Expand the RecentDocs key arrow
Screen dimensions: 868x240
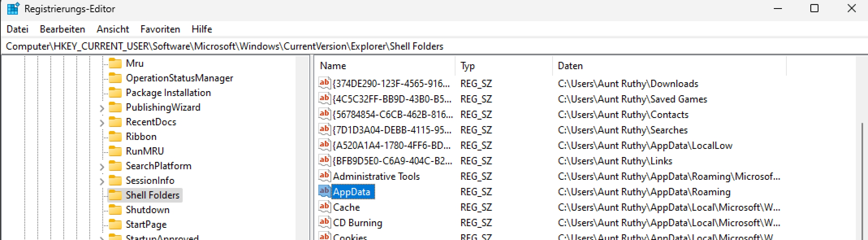pyautogui.click(x=102, y=123)
